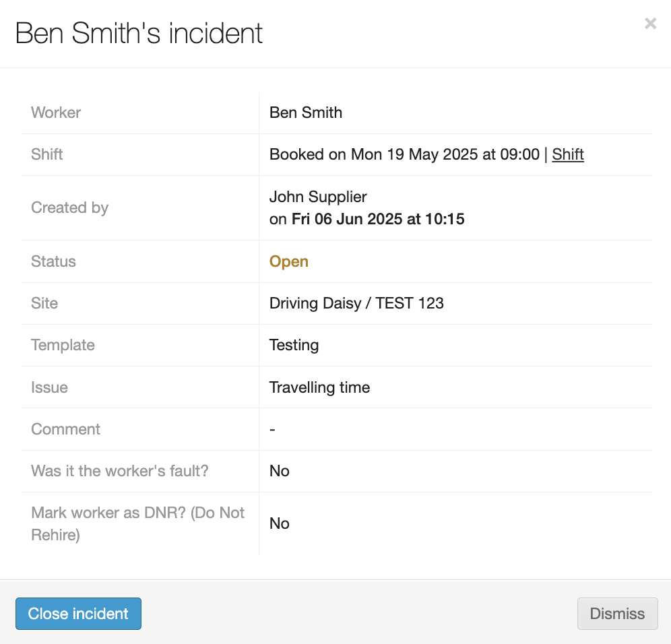
Task: Click the Driving Daisy / TEST 123 site
Action: [x=356, y=303]
